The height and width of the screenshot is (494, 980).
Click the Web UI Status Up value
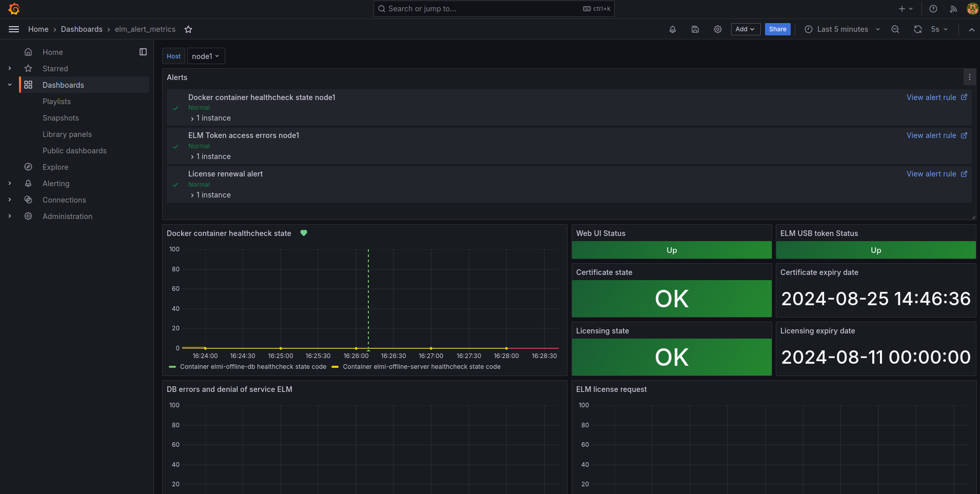pyautogui.click(x=672, y=250)
